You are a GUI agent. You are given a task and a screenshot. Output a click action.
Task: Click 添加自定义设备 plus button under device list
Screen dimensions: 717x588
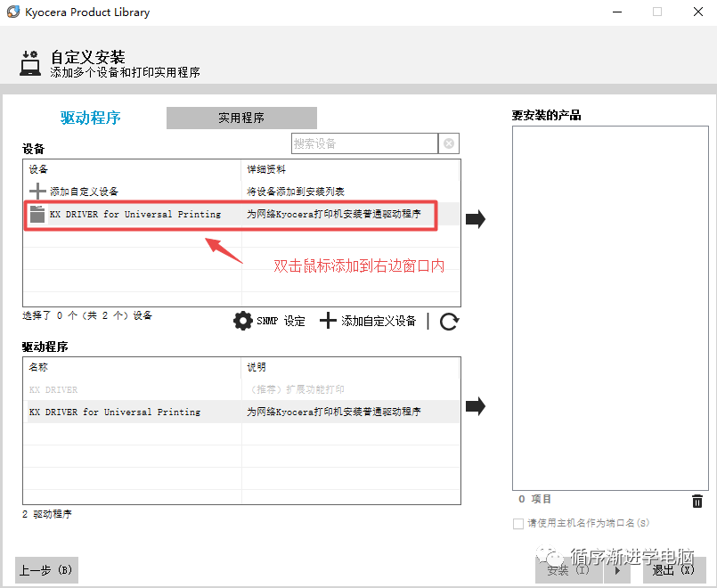[368, 321]
